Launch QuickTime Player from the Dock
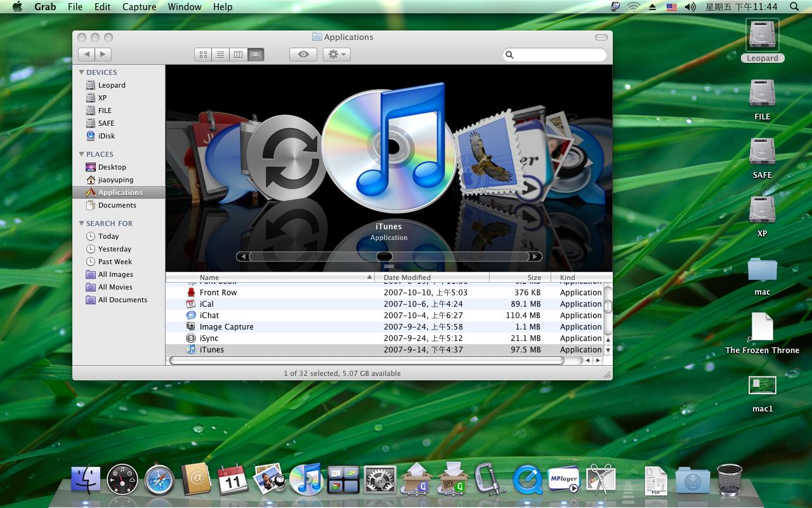Screen dimensions: 812x508 click(x=527, y=479)
